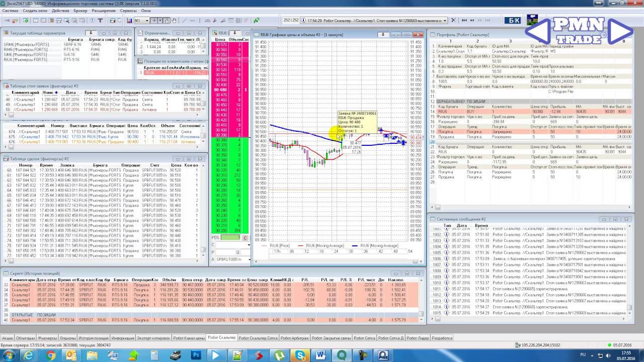This screenshot has height=362, width=644.
Task: Switch to the Робот Канал цены tab
Action: pos(189,338)
